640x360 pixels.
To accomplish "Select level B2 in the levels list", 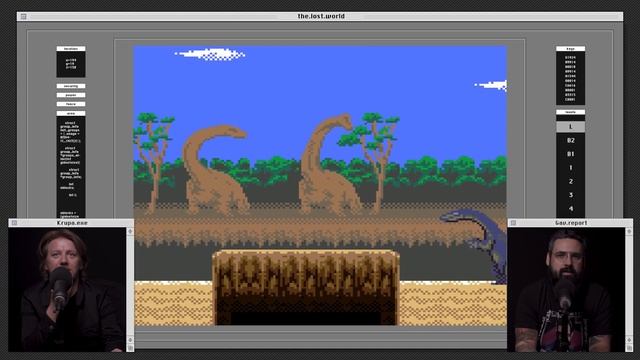I will (x=570, y=140).
